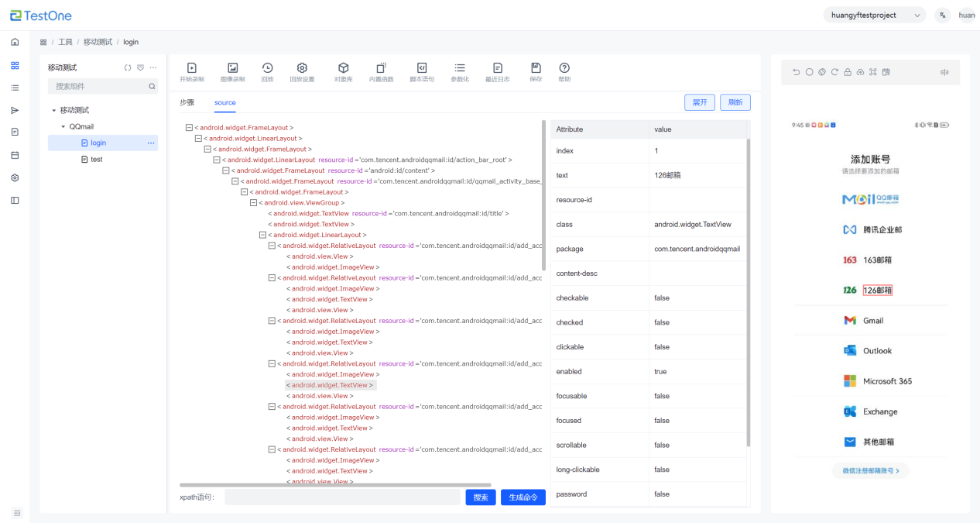The height and width of the screenshot is (523, 980).
Task: Open the login item's three-dot menu
Action: (151, 143)
